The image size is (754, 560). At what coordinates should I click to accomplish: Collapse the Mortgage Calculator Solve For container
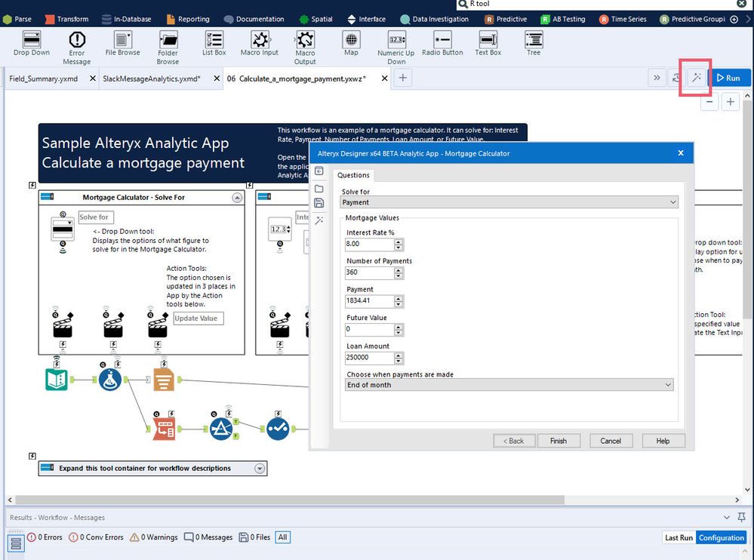pos(237,198)
